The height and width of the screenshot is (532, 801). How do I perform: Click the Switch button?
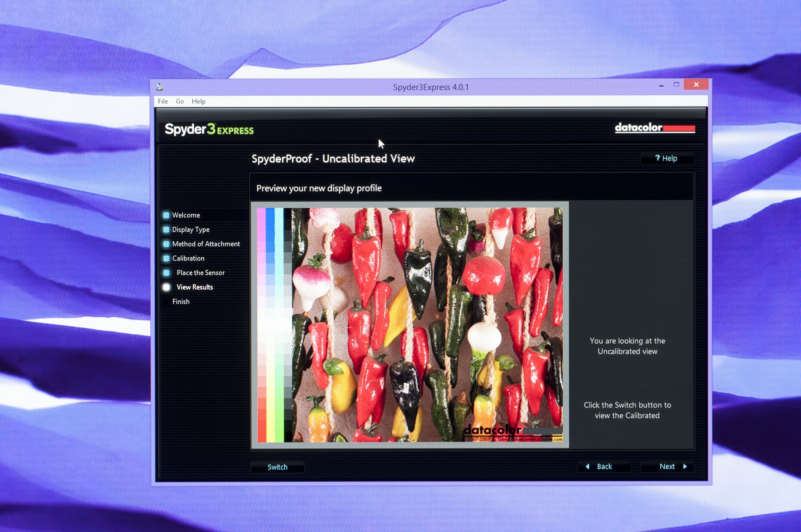pos(277,467)
